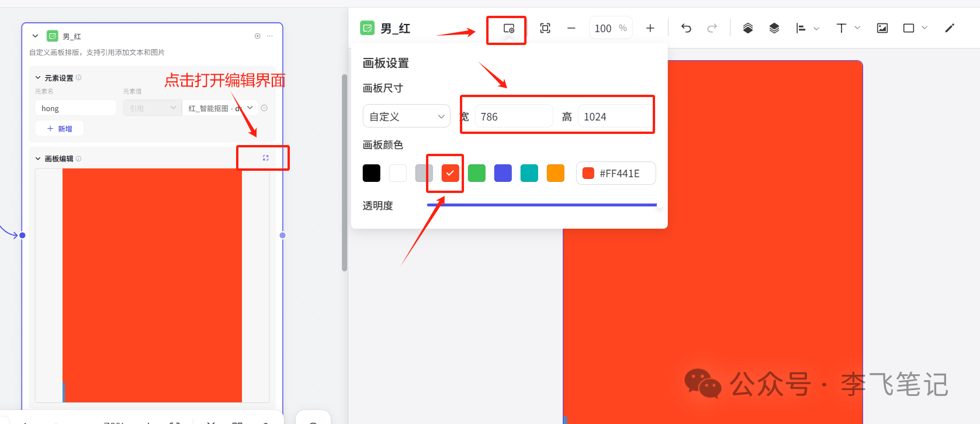Expand the shape tool dropdown arrow
Screen dimensions: 980x424
924,28
